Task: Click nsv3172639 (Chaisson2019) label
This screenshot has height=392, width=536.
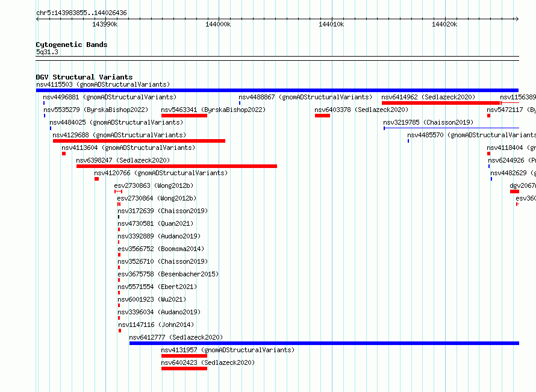Action: tap(163, 211)
